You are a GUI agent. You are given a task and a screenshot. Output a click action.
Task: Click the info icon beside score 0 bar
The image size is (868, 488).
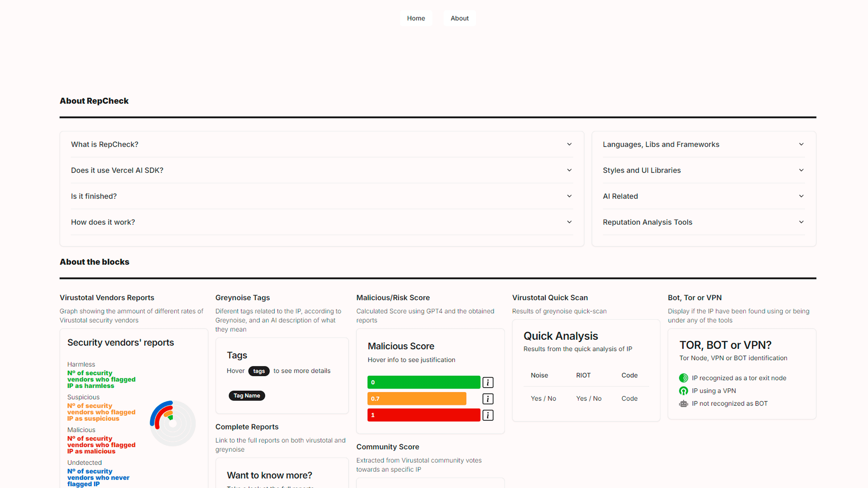pyautogui.click(x=488, y=382)
